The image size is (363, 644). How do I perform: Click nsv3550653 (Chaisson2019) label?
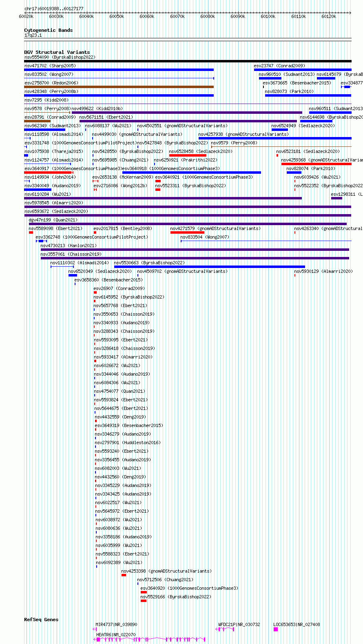(x=124, y=314)
